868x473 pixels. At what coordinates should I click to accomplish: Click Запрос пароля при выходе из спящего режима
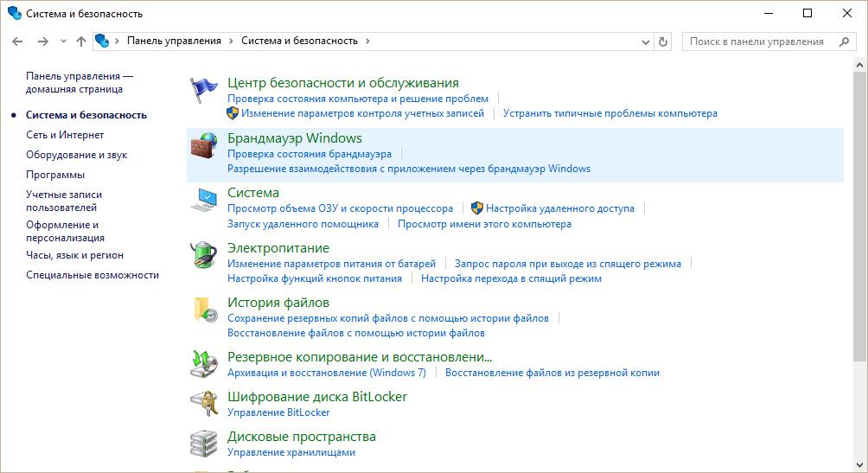568,264
